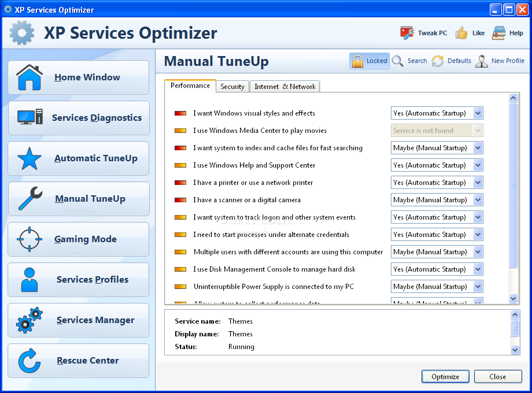
Task: Switch to the Internet & Network tab
Action: pyautogui.click(x=285, y=87)
